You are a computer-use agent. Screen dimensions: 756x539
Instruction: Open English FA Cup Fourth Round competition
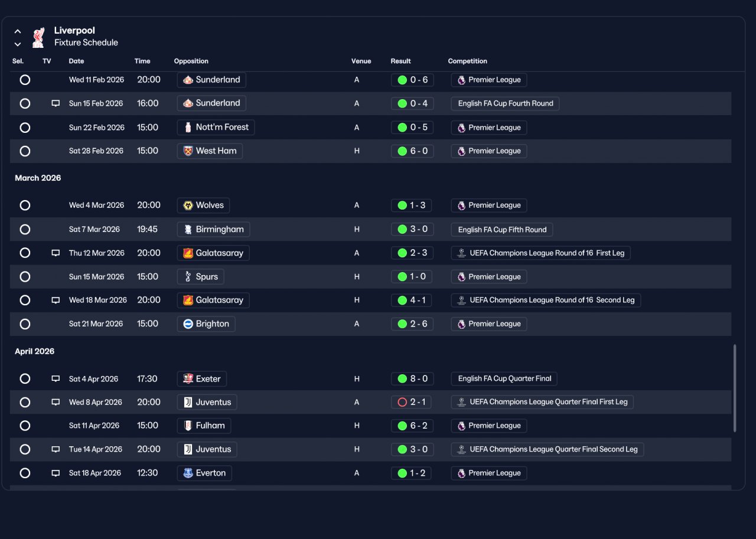(x=506, y=103)
